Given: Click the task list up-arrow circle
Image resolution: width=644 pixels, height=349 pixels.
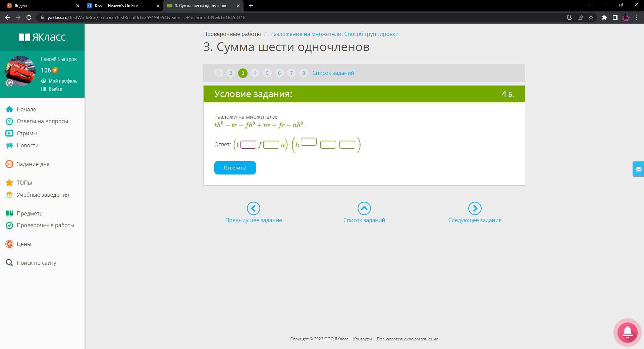Looking at the screenshot, I should (x=364, y=208).
